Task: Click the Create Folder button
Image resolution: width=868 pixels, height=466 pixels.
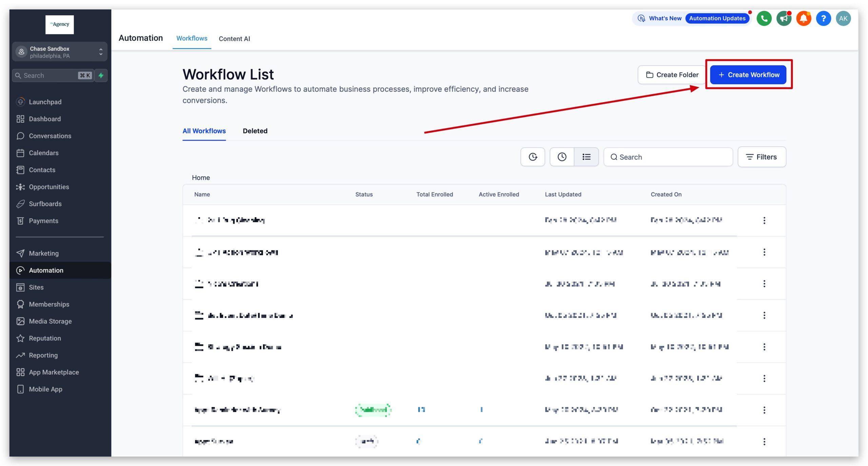Action: [x=671, y=75]
